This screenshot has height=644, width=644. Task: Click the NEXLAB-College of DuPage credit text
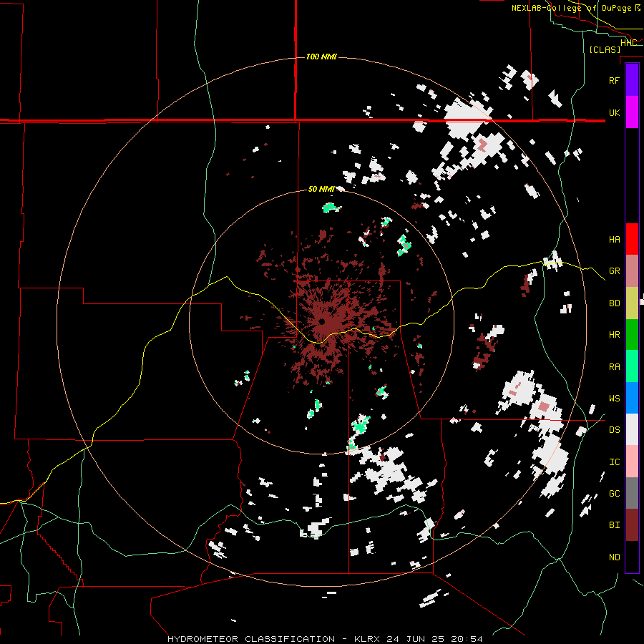point(577,8)
